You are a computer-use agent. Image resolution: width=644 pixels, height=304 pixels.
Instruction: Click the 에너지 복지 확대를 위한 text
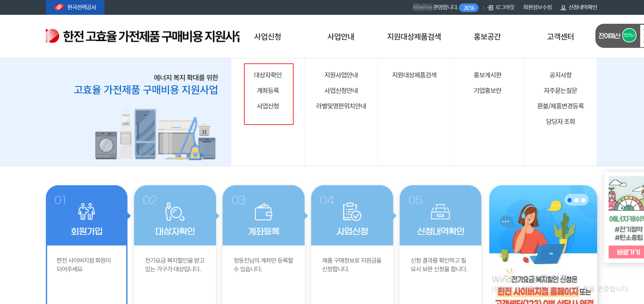pos(186,77)
